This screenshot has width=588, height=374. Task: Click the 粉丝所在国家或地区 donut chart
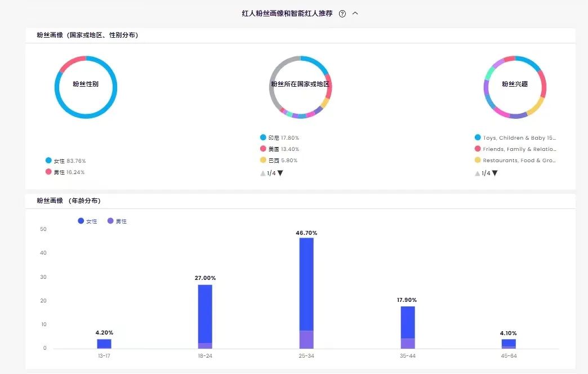point(300,87)
